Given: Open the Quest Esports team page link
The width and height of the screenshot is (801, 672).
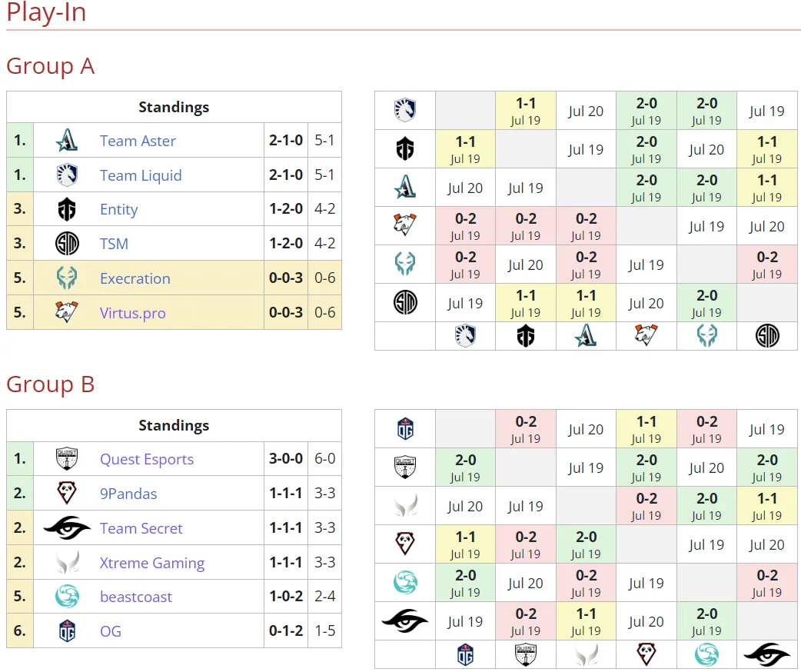Looking at the screenshot, I should point(147,460).
